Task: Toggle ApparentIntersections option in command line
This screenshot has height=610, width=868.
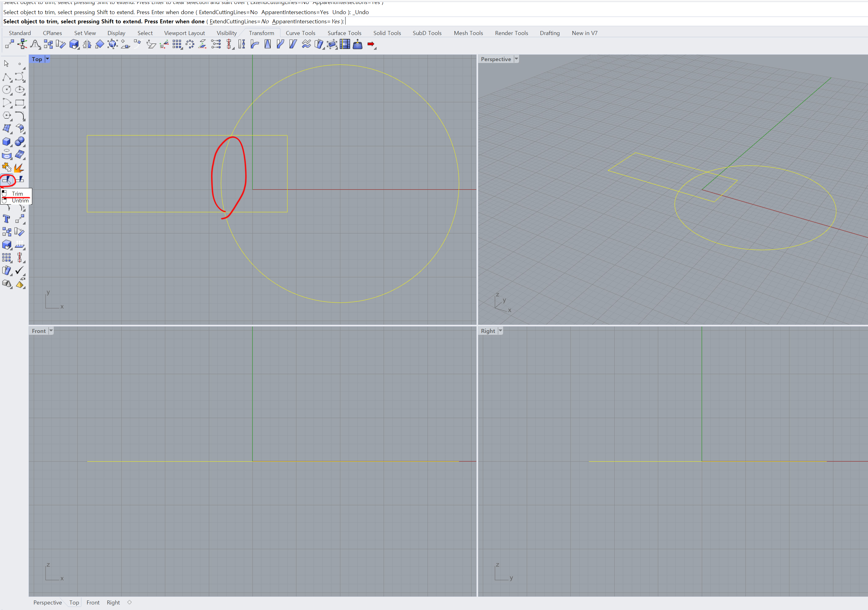Action: (x=306, y=22)
